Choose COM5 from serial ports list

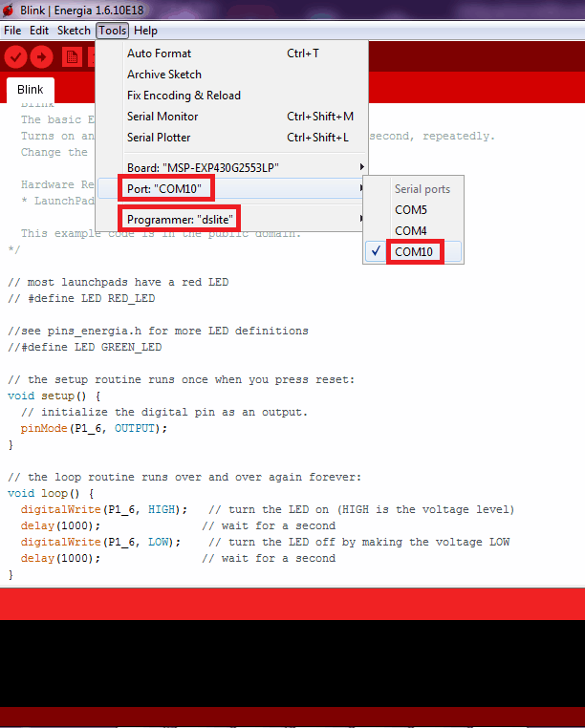click(x=411, y=210)
